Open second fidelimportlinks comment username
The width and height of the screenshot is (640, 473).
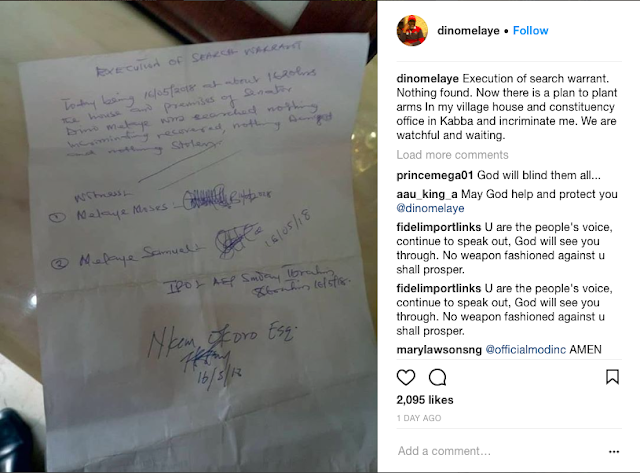(x=439, y=289)
